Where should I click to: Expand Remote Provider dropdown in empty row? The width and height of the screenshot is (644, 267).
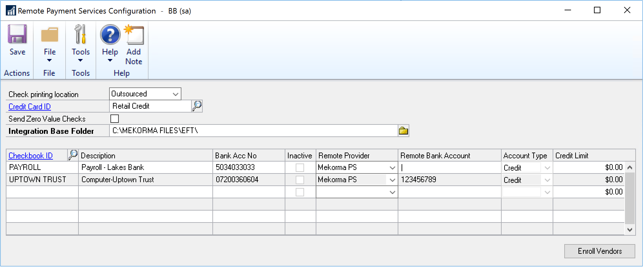click(392, 193)
